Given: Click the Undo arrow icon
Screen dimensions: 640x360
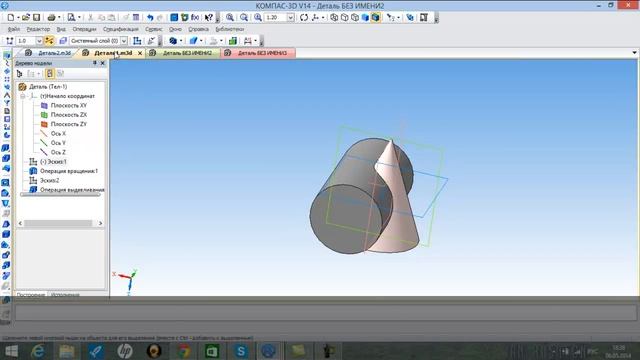Looking at the screenshot, I should click(x=150, y=18).
